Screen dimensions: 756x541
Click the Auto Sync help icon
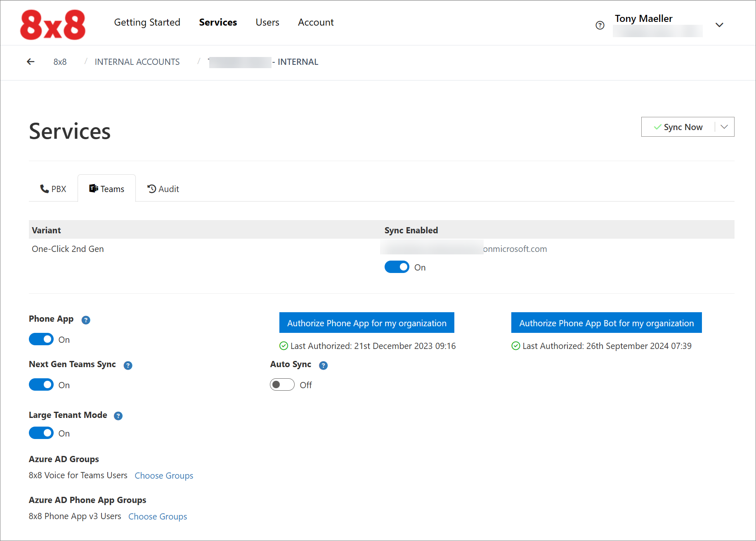pyautogui.click(x=324, y=365)
